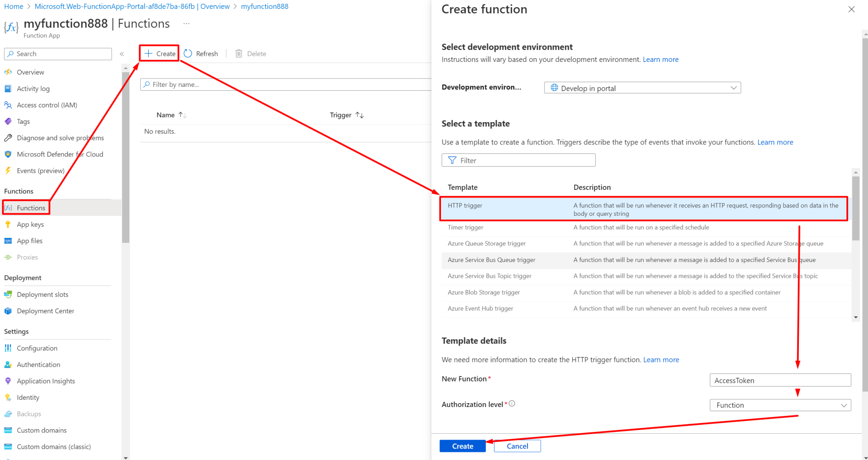
Task: Open Authentication settings
Action: pyautogui.click(x=38, y=365)
